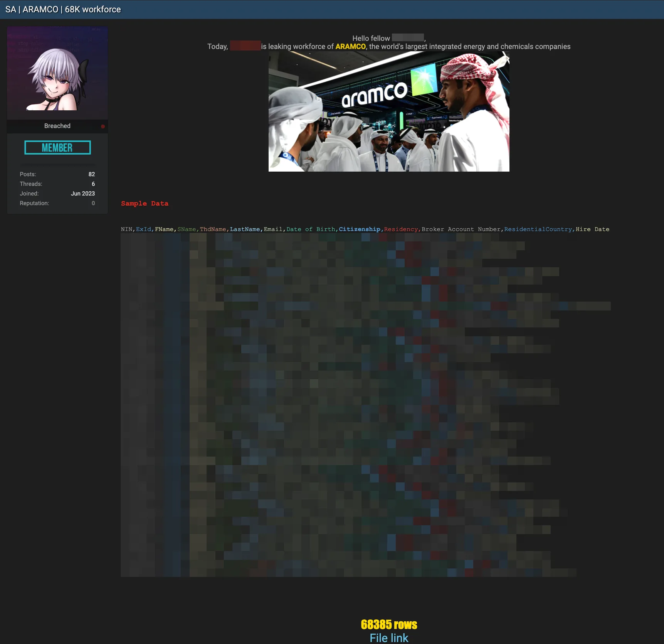Click the red offline status dot
Screen dimensions: 664x644
pos(103,126)
